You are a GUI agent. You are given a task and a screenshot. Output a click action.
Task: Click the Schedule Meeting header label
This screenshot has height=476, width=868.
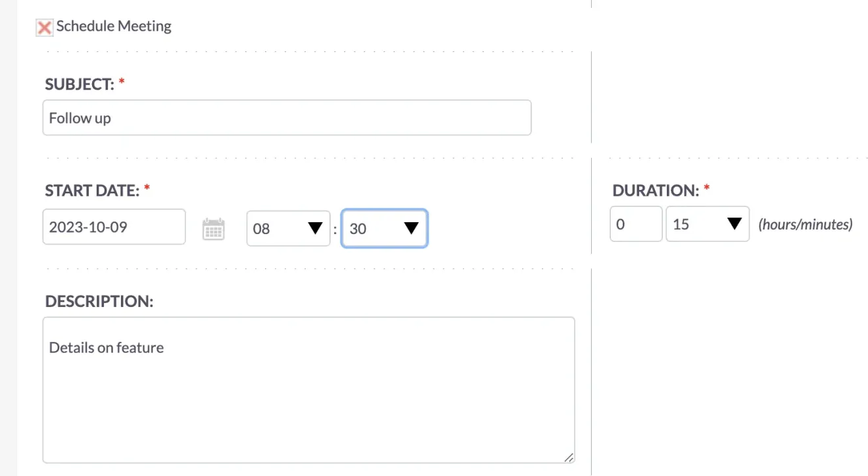114,26
